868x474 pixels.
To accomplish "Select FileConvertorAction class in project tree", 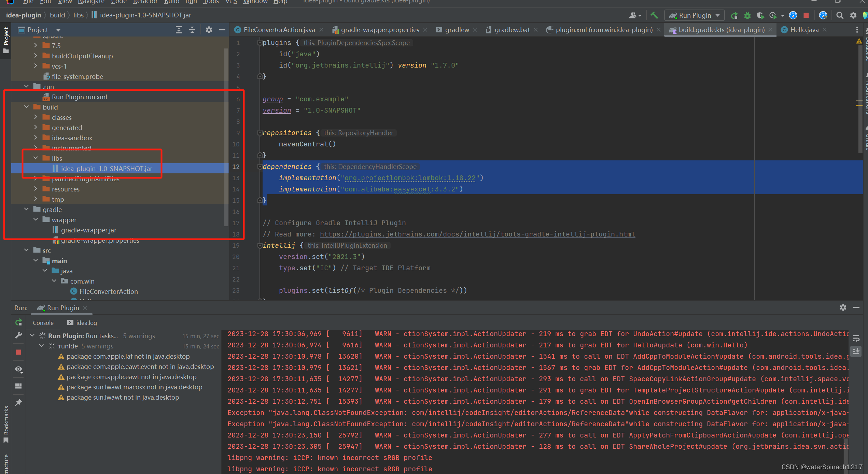I will coord(108,291).
